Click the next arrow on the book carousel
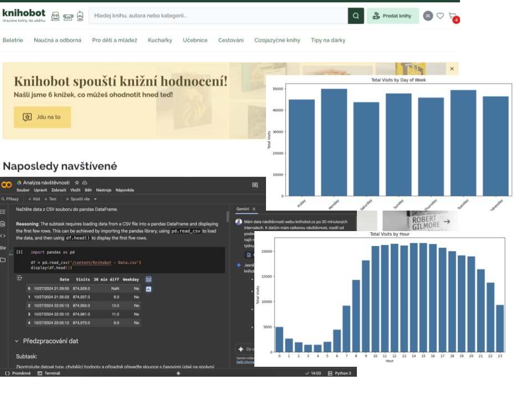The height and width of the screenshot is (399, 532). [447, 222]
